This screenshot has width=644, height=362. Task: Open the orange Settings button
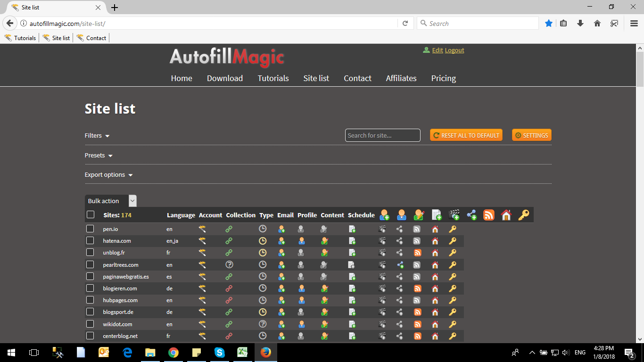pyautogui.click(x=532, y=135)
